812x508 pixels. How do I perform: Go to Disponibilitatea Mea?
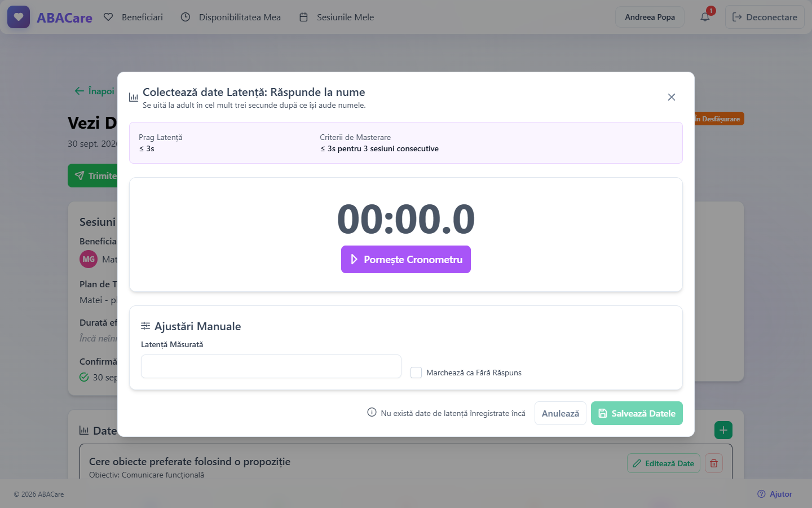231,17
